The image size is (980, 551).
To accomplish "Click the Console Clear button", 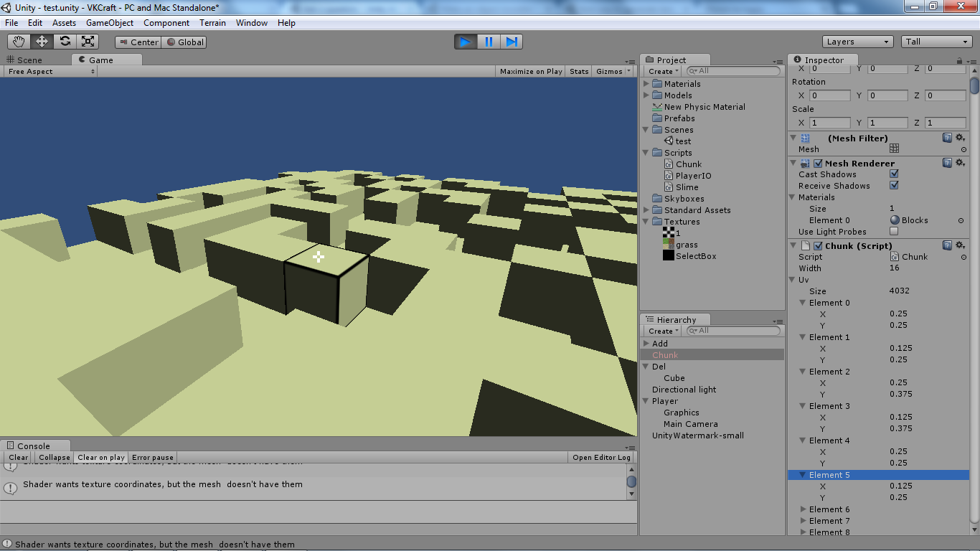I will tap(19, 457).
